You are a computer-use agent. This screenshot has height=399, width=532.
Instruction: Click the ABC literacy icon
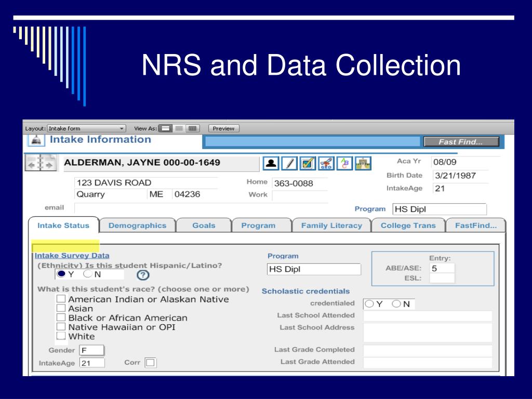344,163
